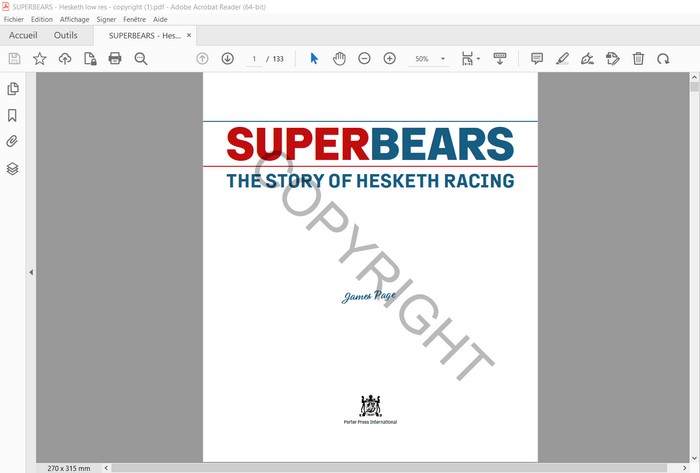Select the arrow selection tool

point(314,58)
